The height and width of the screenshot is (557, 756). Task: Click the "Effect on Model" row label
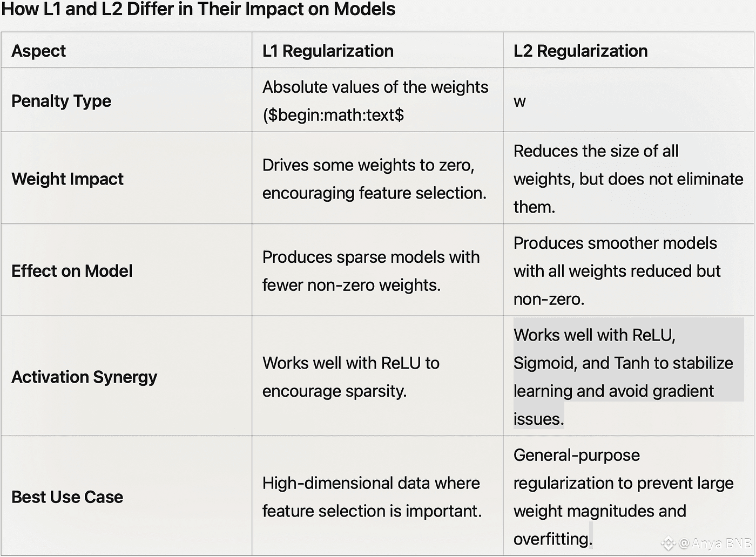(x=72, y=270)
